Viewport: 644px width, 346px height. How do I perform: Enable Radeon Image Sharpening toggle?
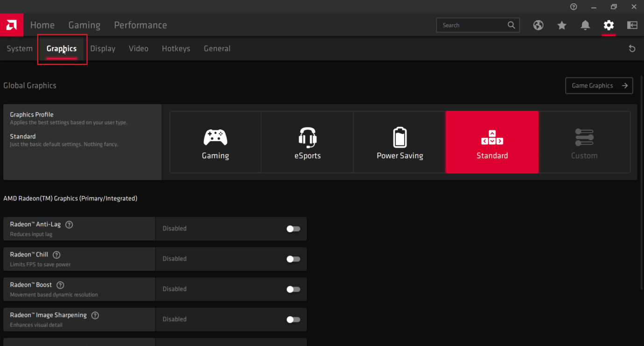[x=293, y=320]
